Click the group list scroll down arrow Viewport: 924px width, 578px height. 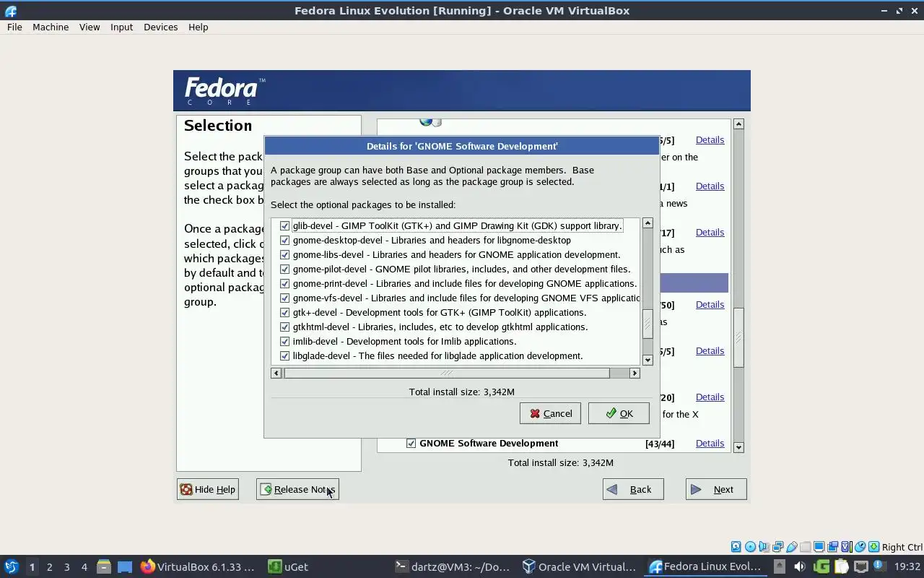(738, 447)
